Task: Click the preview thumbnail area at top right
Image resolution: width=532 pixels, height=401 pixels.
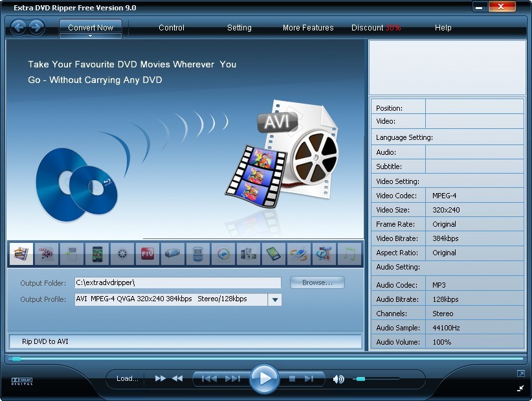Action: pos(447,67)
